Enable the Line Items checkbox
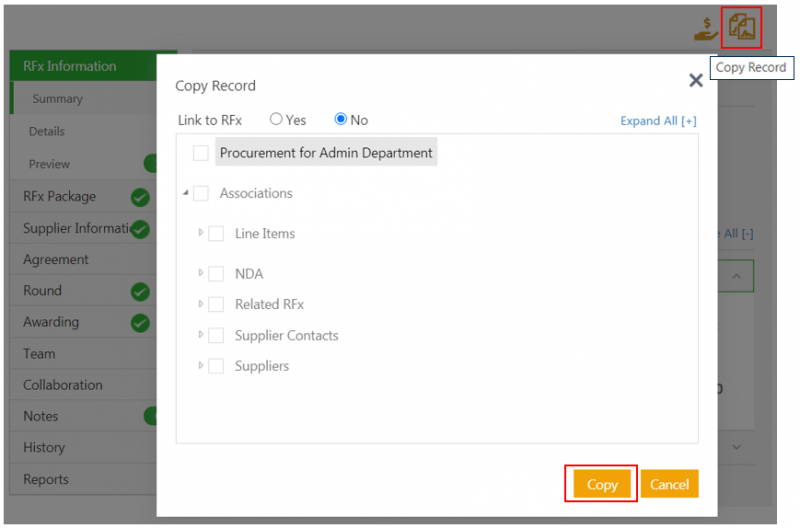Image resolution: width=800 pixels, height=528 pixels. coord(216,234)
